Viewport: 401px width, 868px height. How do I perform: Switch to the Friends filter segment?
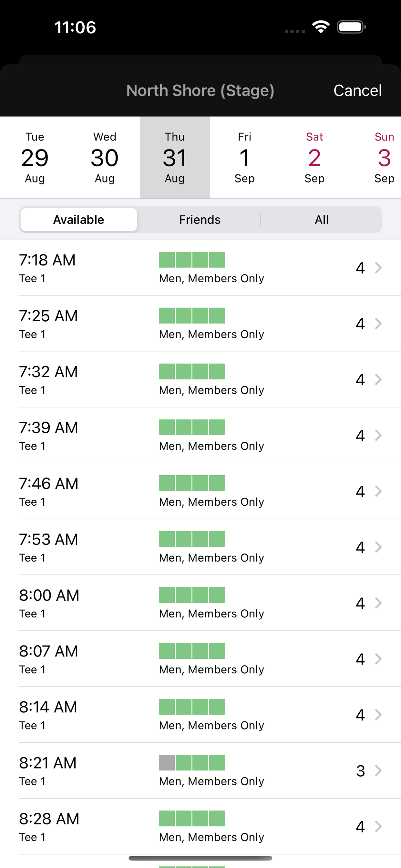(x=200, y=220)
